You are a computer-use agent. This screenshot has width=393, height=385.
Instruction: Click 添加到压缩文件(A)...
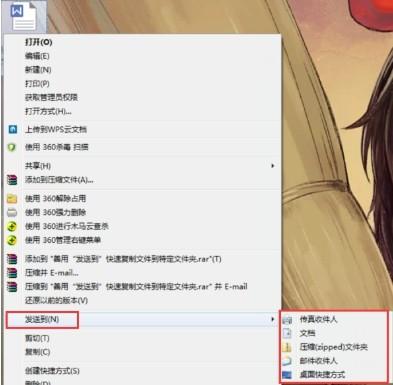[59, 180]
